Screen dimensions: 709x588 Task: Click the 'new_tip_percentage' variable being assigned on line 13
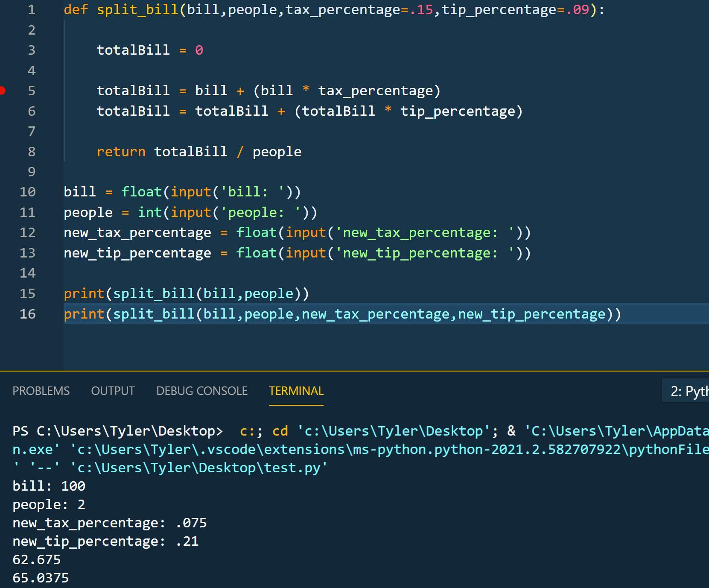(x=137, y=253)
